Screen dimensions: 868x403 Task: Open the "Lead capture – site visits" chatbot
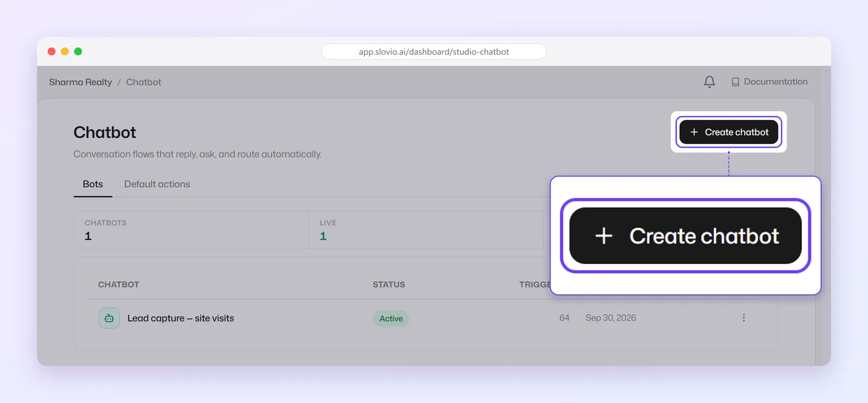click(x=181, y=318)
